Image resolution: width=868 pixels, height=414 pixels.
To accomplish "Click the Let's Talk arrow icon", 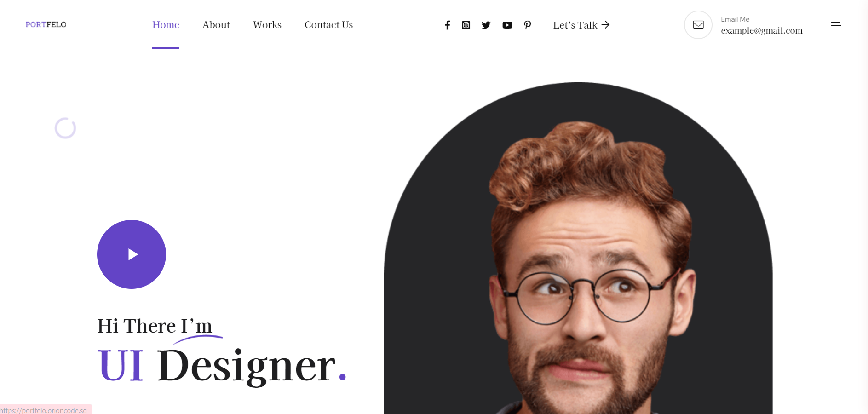I will pyautogui.click(x=605, y=25).
